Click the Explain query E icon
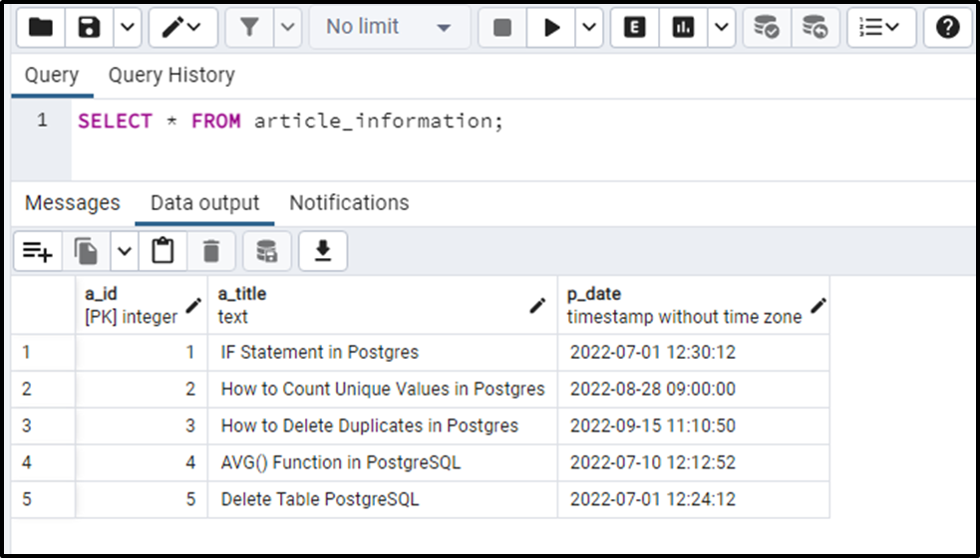This screenshot has width=980, height=558. coord(634,28)
